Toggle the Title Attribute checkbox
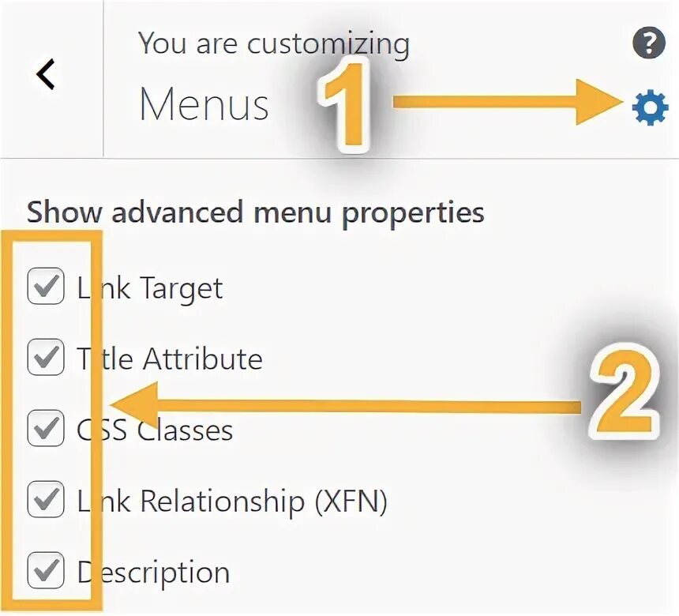Viewport: 679px width, 616px height. pos(45,359)
